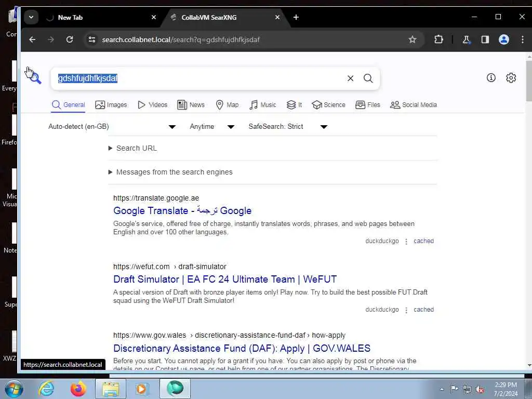
Task: Open the Windows Start button
Action: coord(13,389)
